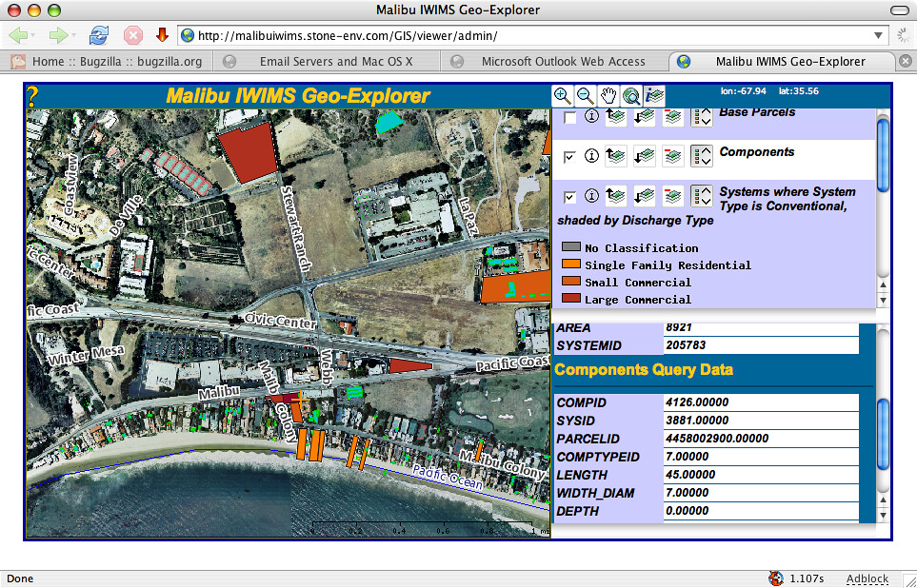Click the Pacific Ocean map label
This screenshot has width=917, height=588.
pyautogui.click(x=448, y=477)
